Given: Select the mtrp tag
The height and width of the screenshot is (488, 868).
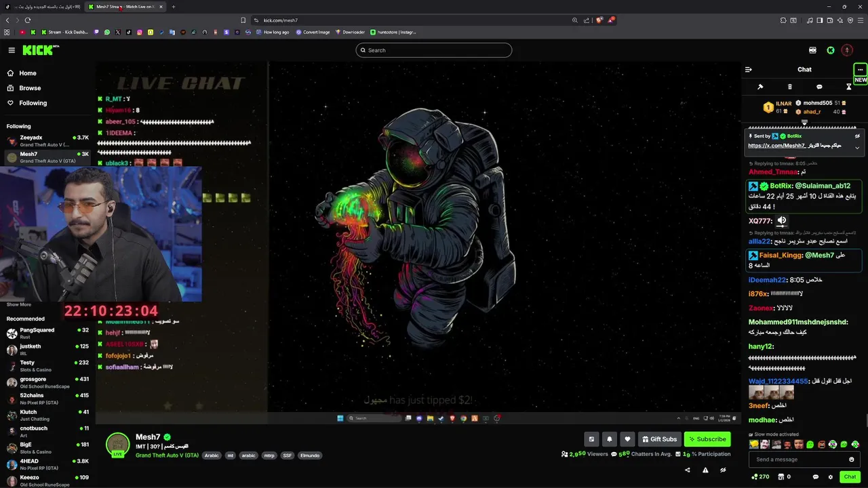Looking at the screenshot, I should click(269, 455).
